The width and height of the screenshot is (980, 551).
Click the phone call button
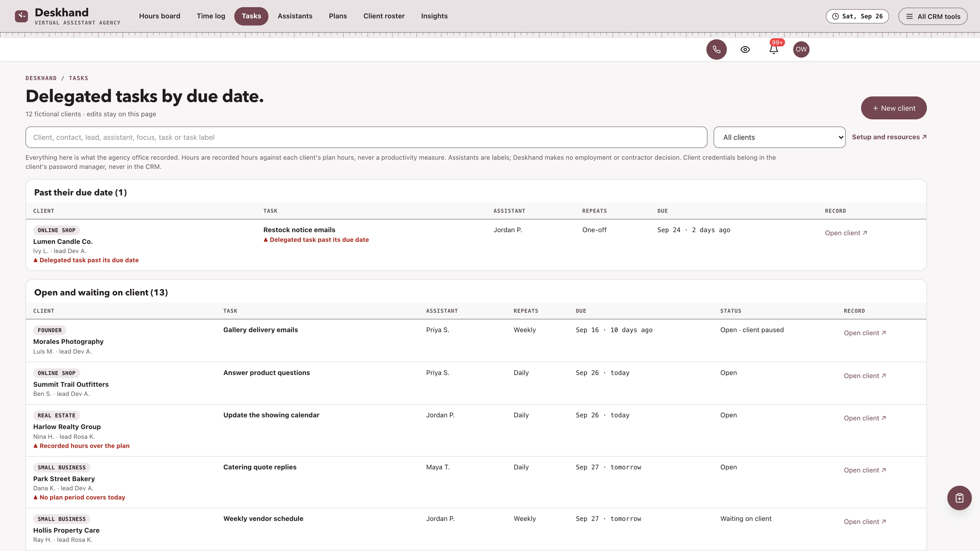tap(716, 49)
